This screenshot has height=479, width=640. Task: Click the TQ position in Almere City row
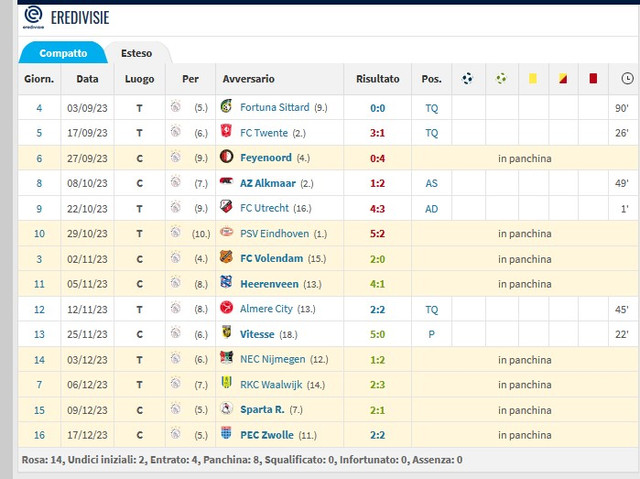(431, 310)
